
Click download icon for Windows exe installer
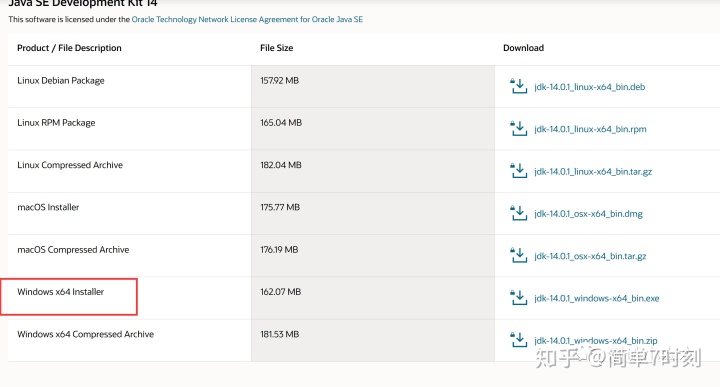(519, 297)
